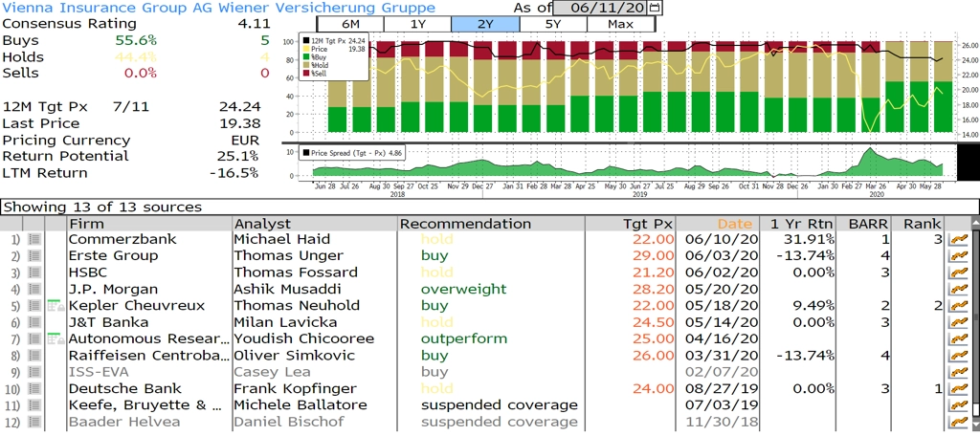
Task: Open the Erste Group row's document list icon
Action: pyautogui.click(x=34, y=256)
